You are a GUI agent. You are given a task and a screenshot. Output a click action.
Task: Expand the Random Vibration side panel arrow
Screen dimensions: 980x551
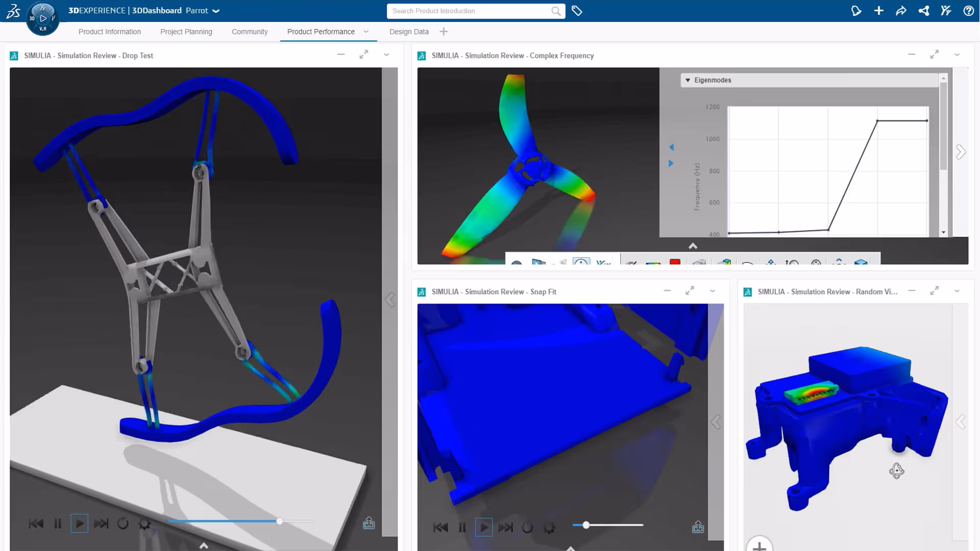coord(961,422)
